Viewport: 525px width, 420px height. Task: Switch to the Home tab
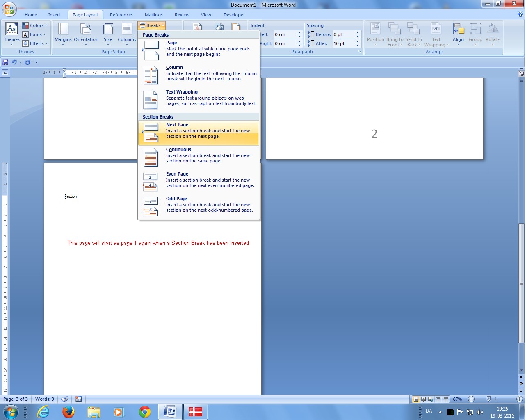(31, 15)
